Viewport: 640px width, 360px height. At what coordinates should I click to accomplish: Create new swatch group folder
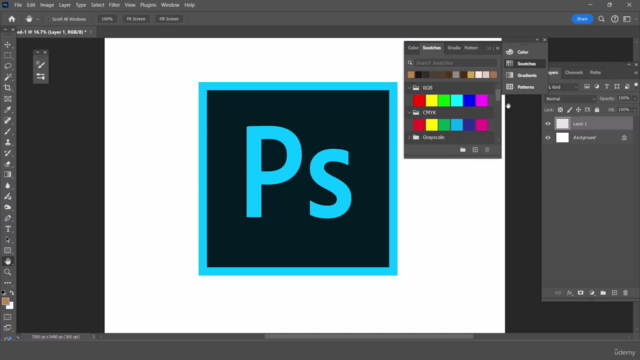pos(462,150)
